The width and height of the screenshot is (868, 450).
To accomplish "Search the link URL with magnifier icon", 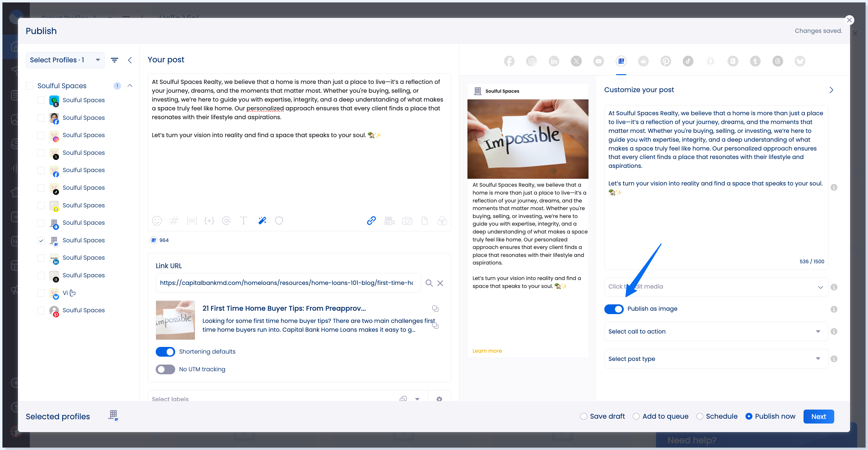I will tap(429, 283).
